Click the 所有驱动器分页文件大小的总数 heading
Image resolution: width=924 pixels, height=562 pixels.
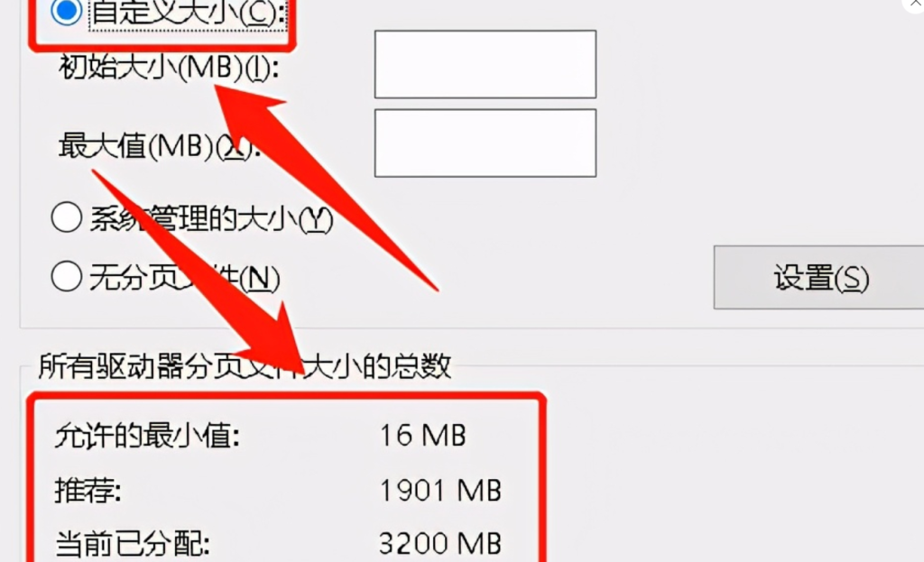pyautogui.click(x=245, y=366)
